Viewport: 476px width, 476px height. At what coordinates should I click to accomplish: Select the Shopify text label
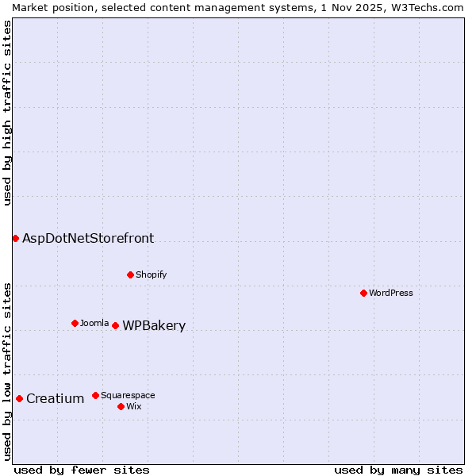pyautogui.click(x=151, y=274)
